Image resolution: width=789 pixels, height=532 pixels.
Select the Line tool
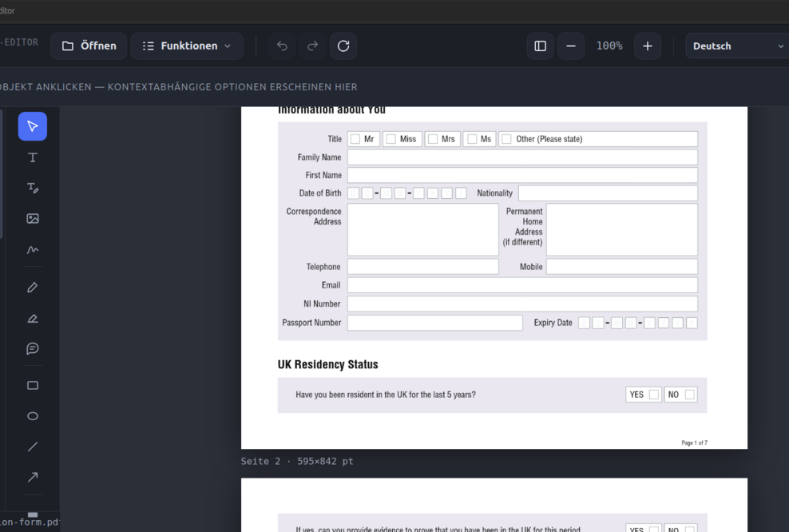click(x=33, y=447)
